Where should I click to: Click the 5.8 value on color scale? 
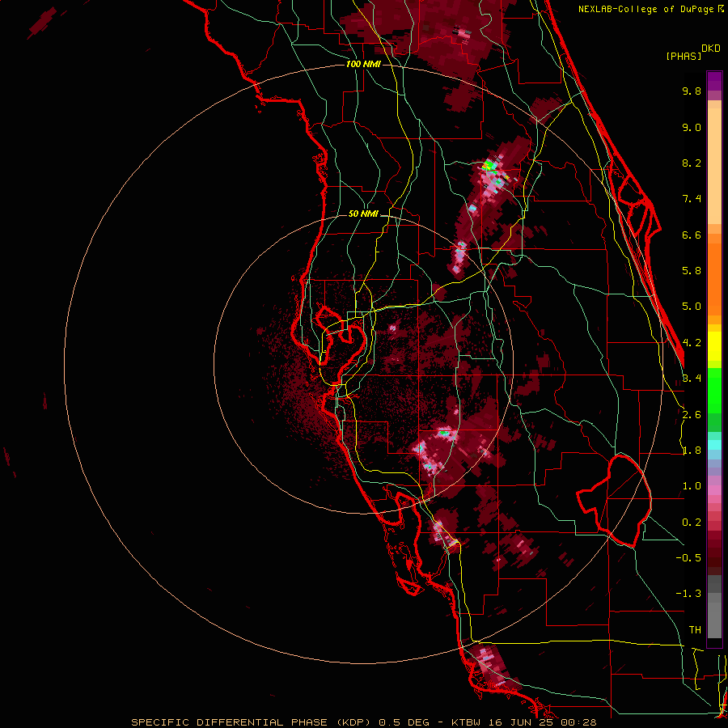(692, 271)
